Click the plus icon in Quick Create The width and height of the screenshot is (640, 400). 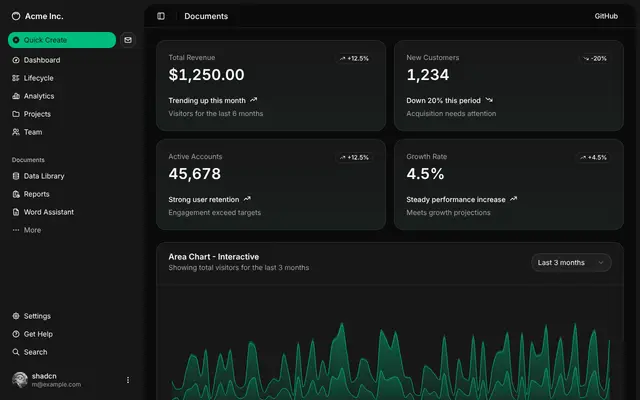pyautogui.click(x=16, y=40)
